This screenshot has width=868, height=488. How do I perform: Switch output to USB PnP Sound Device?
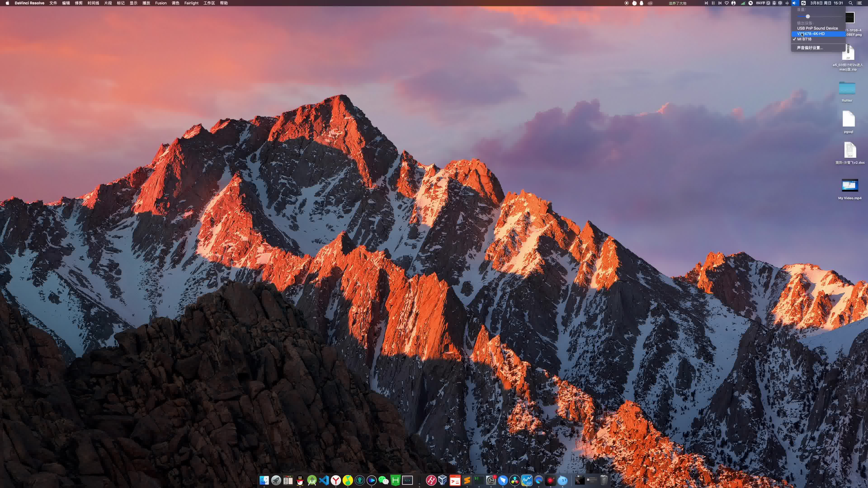[817, 28]
